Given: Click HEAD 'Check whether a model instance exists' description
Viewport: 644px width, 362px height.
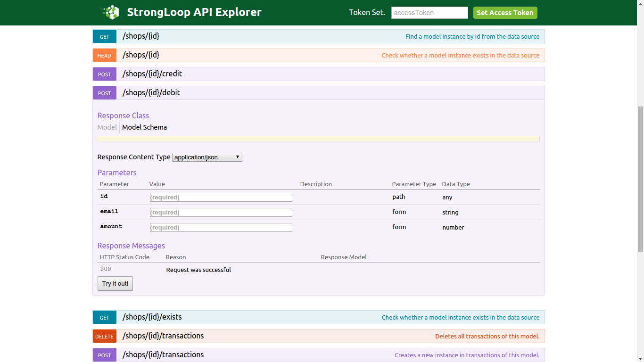Looking at the screenshot, I should [460, 55].
